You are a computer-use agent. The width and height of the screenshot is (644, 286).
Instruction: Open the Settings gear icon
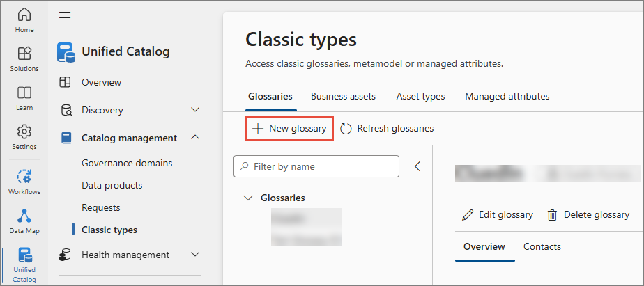(24, 132)
